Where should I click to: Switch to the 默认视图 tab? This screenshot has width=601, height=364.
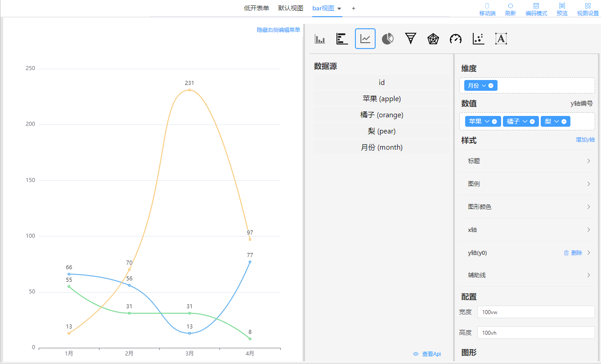tap(291, 8)
